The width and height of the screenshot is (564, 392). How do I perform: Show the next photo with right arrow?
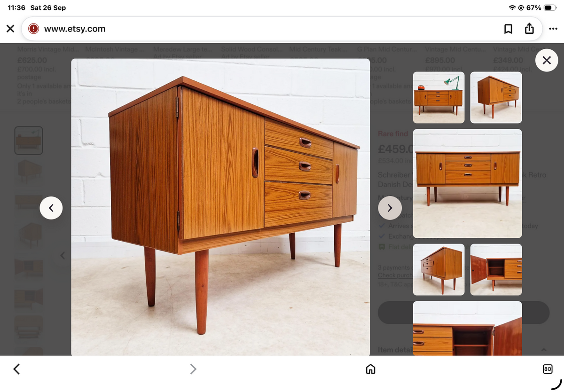[x=390, y=208]
